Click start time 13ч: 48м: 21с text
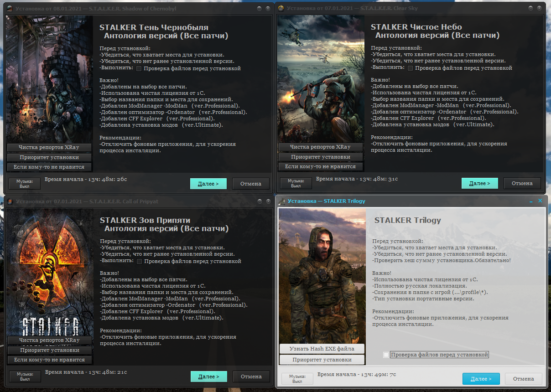 point(86,372)
